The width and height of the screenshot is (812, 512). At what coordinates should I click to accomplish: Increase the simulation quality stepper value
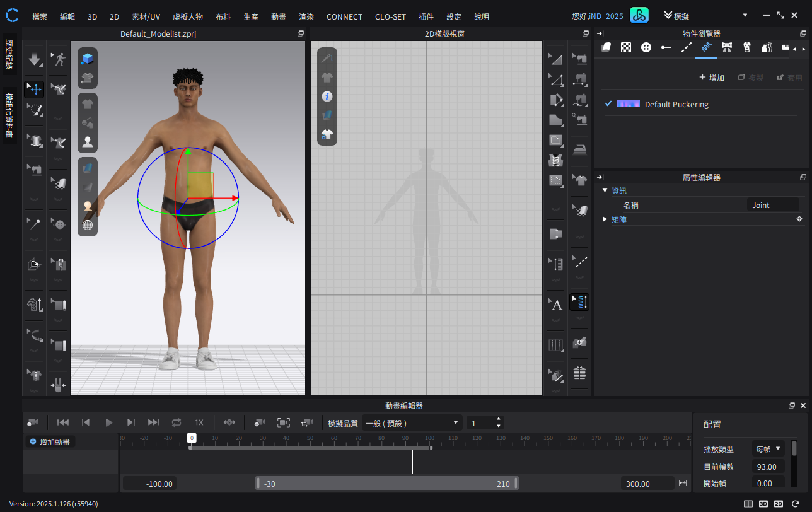coord(499,419)
